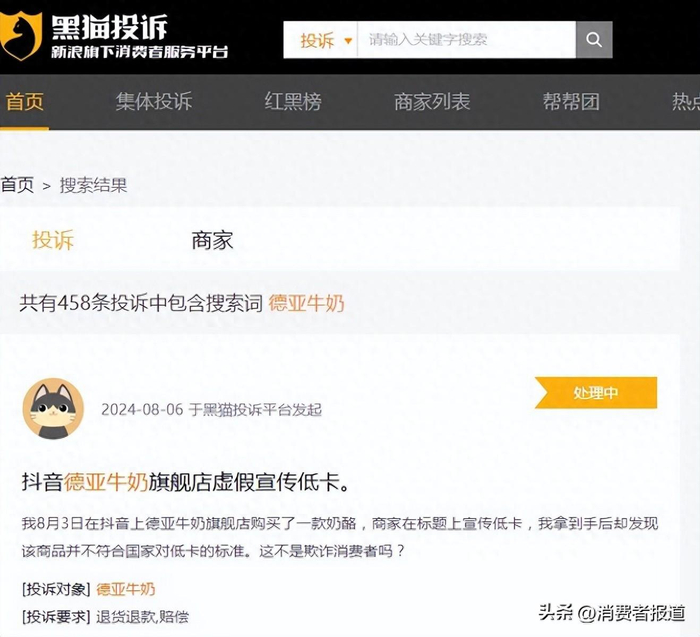Go to 首页 in navigation bar
Viewport: 700px width, 637px height.
point(25,102)
